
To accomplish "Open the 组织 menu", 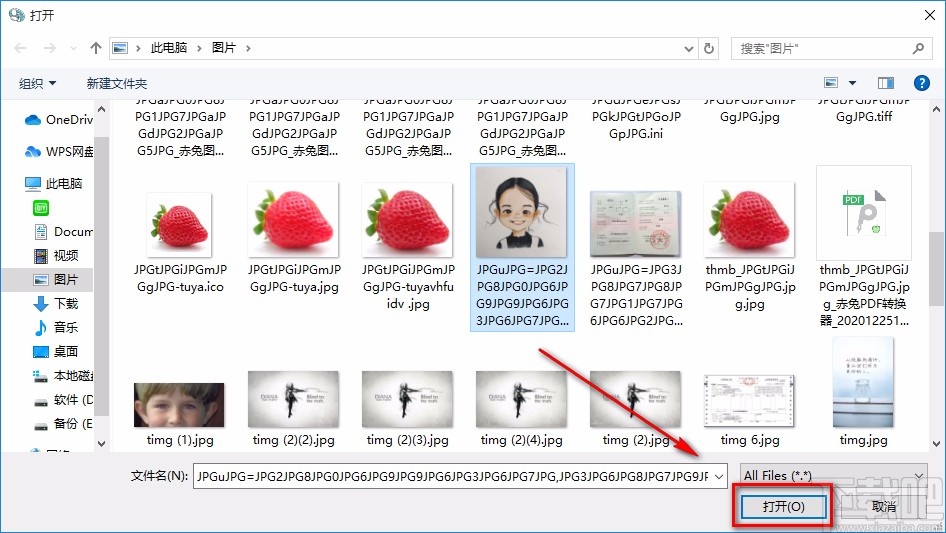I will 37,83.
